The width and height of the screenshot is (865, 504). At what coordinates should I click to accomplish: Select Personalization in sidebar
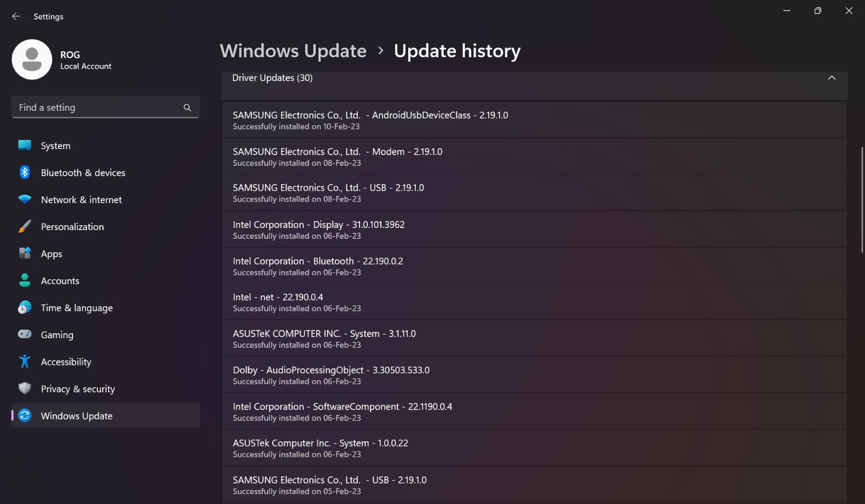tap(105, 226)
